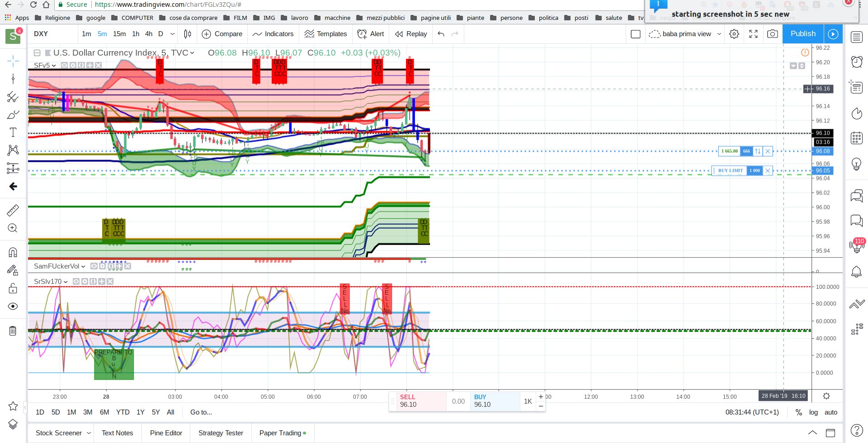Screen dimensions: 868x443
Task: Open the notifications bell panel
Action: 857,271
